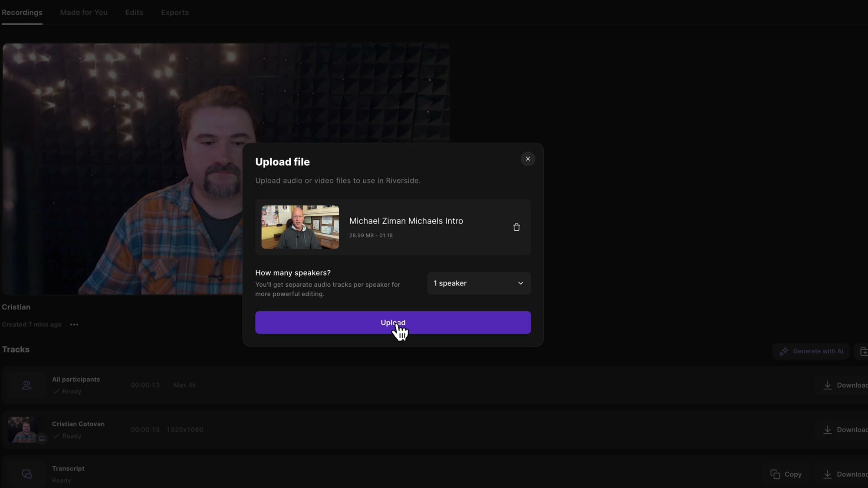Switch to the Made for You tab
Image resolution: width=868 pixels, height=488 pixels.
[84, 13]
